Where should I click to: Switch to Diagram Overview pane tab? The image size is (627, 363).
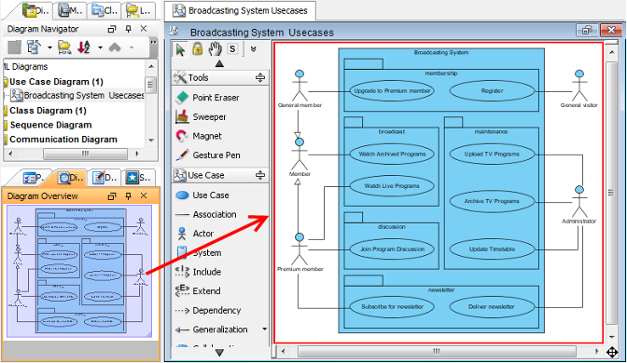70,178
